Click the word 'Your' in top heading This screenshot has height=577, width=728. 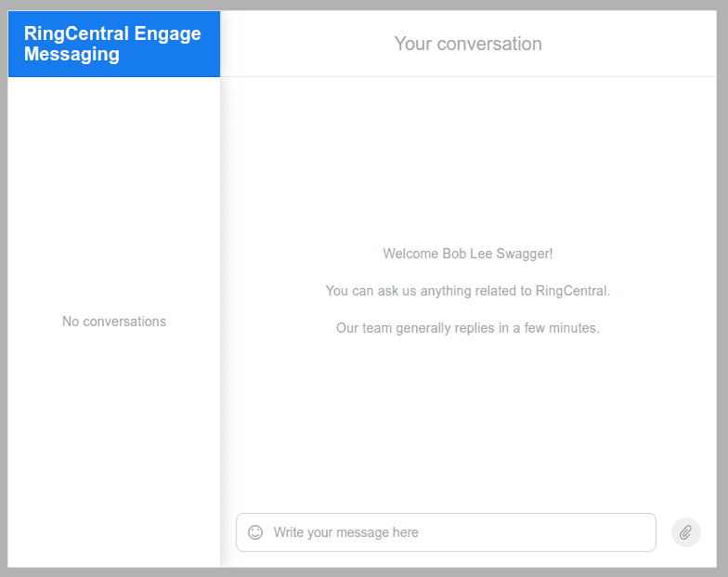tap(412, 44)
